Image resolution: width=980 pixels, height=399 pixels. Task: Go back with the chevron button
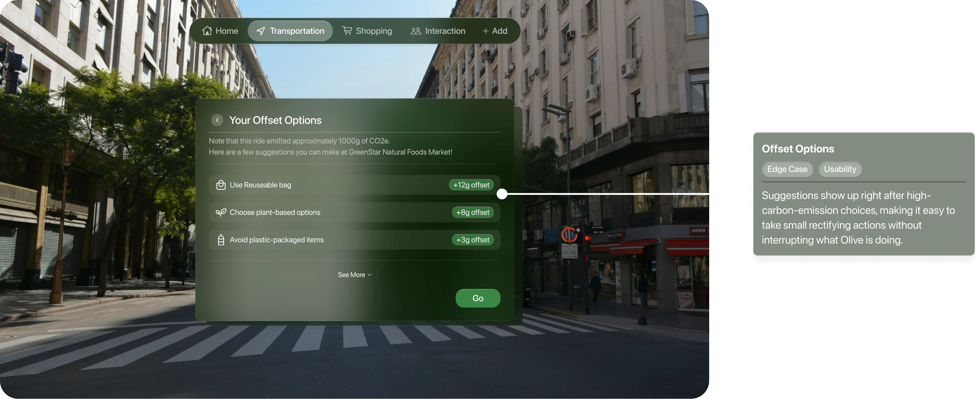click(217, 120)
